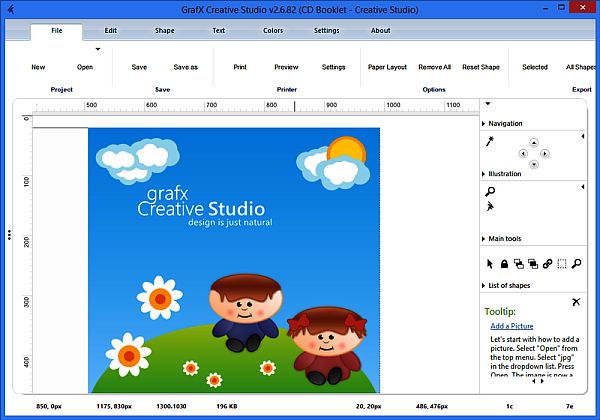
Task: Open the dropdown arrow above Navigation
Action: coord(488,103)
